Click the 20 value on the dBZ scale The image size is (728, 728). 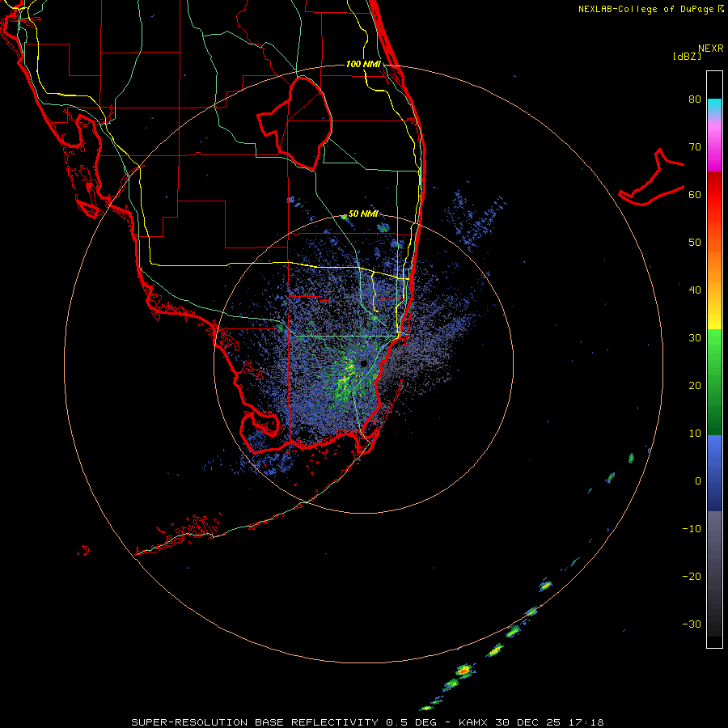click(695, 386)
